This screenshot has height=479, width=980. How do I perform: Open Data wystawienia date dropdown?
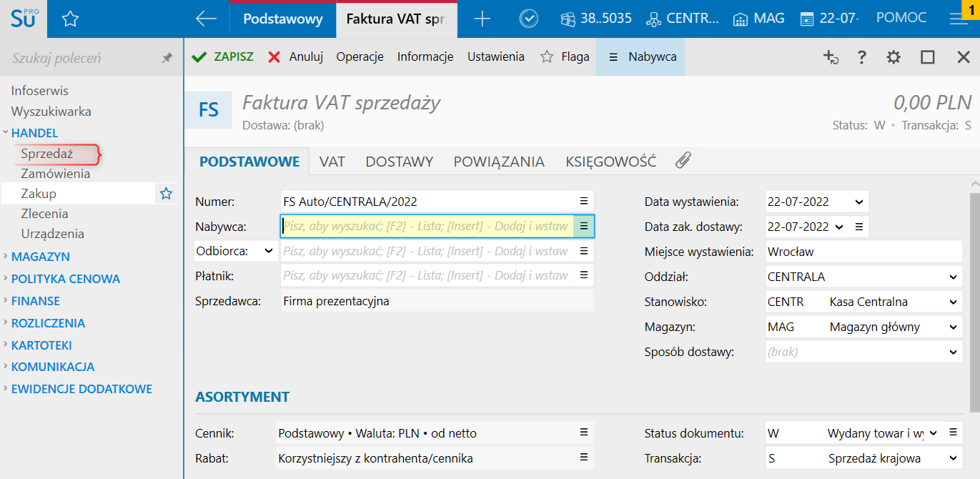(858, 202)
